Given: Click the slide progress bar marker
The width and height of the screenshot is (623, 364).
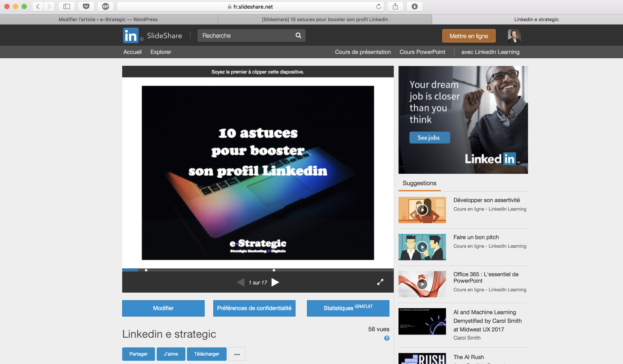Looking at the screenshot, I should pyautogui.click(x=146, y=270).
